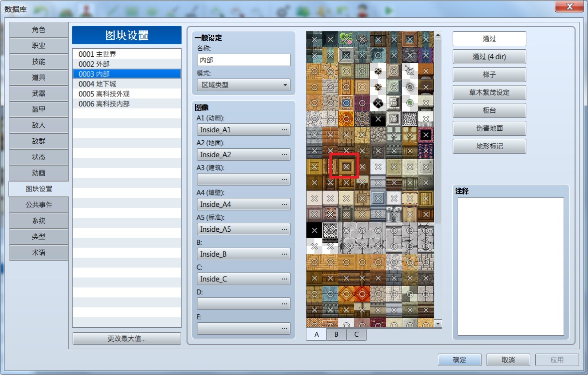Image resolution: width=588 pixels, height=375 pixels.
Task: Select tileset 0004 地下城 in the list
Action: [x=127, y=84]
